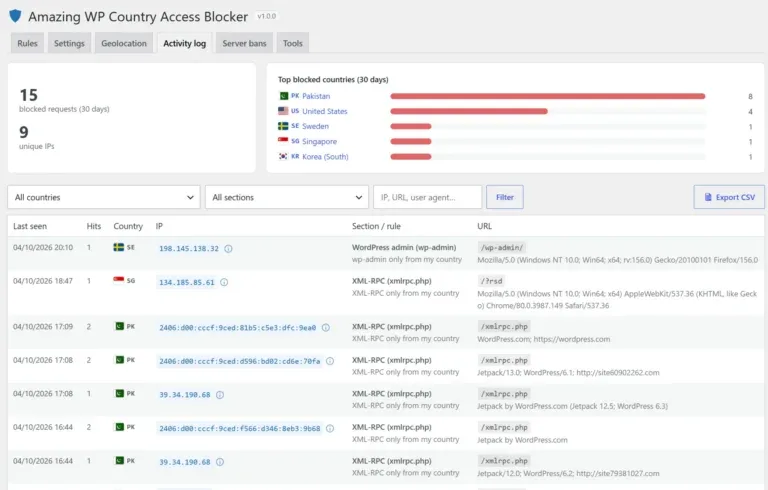768x490 pixels.
Task: Click IPv6 address ending c5e3:dfc:9ea0
Action: pos(238,328)
